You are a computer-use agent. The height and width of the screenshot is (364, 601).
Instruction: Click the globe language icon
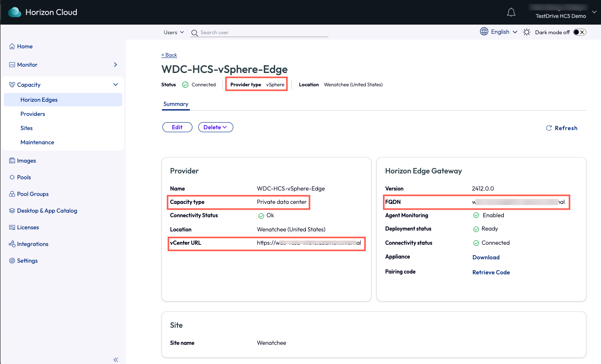pos(484,32)
